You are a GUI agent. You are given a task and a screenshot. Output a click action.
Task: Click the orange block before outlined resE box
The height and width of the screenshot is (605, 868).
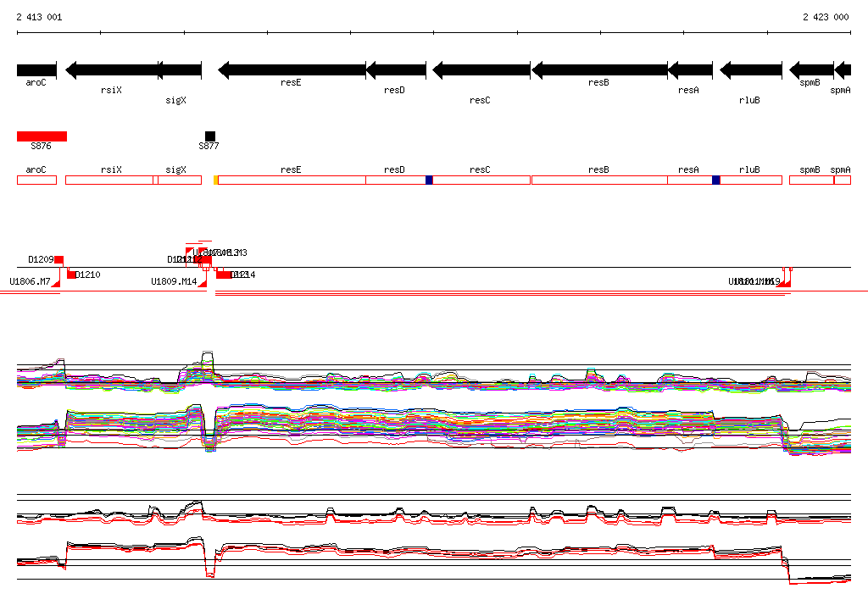pos(215,180)
